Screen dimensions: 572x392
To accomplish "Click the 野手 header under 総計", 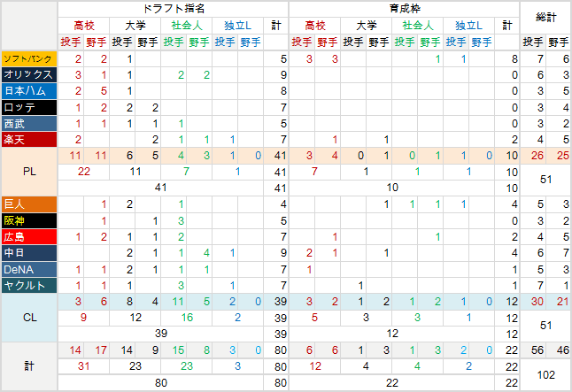I will [559, 42].
